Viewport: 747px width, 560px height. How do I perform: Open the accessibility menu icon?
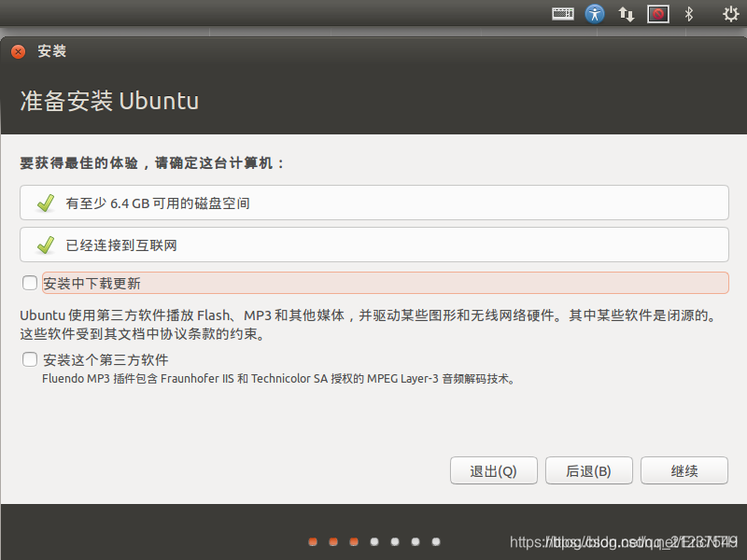pos(595,14)
